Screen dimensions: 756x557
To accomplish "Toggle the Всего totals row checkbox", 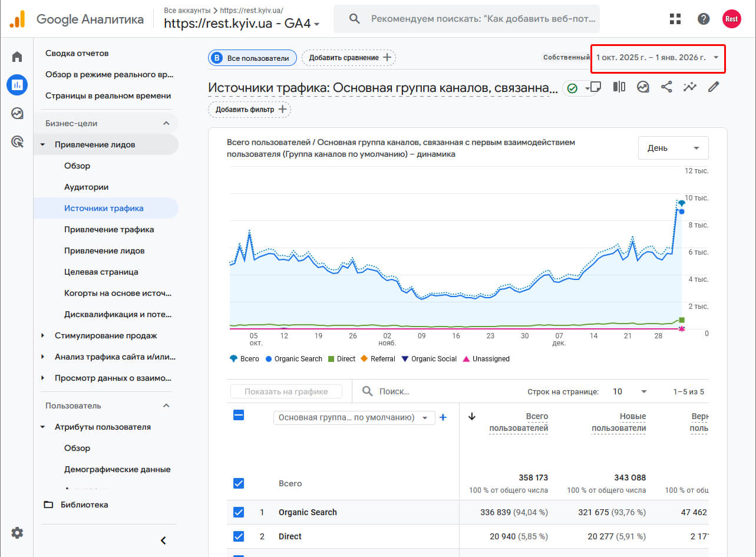I will coord(239,483).
